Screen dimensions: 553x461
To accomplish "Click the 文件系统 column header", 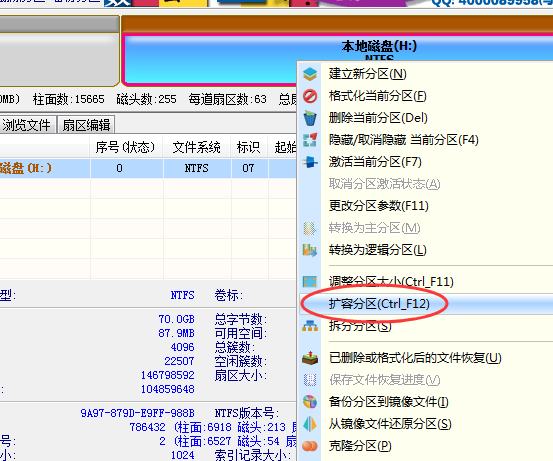I will coord(197,147).
